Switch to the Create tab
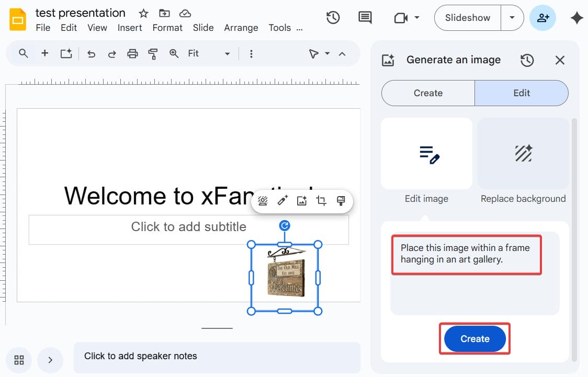 [427, 93]
